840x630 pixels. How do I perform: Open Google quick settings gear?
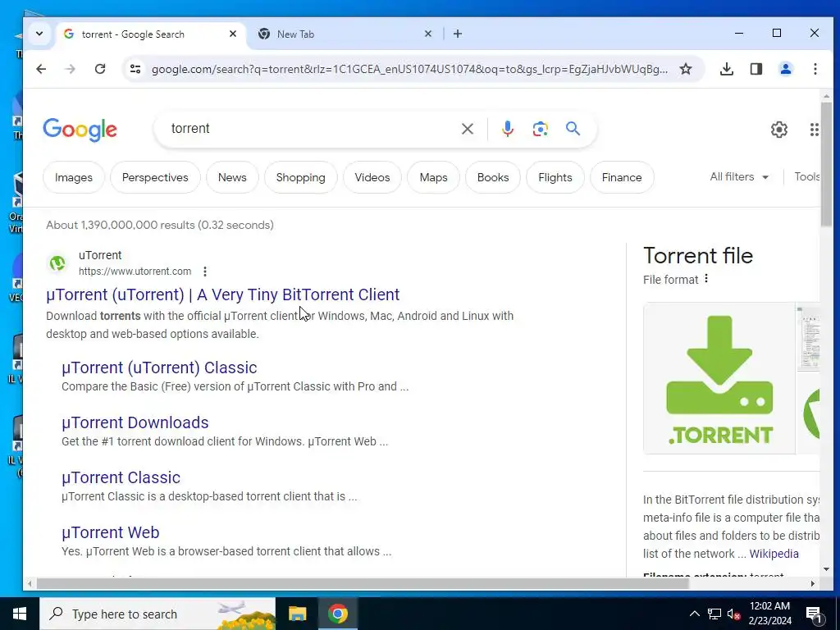tap(779, 129)
